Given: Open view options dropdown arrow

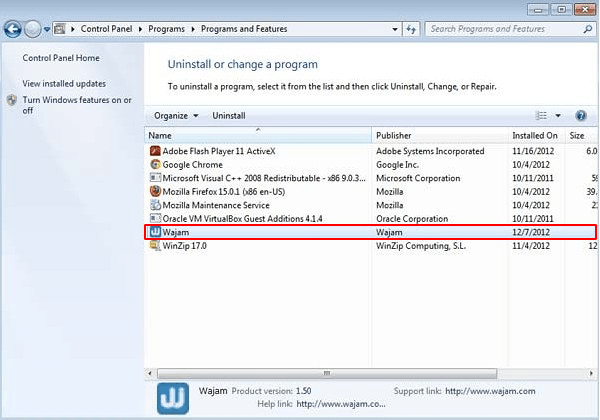Looking at the screenshot, I should 558,116.
